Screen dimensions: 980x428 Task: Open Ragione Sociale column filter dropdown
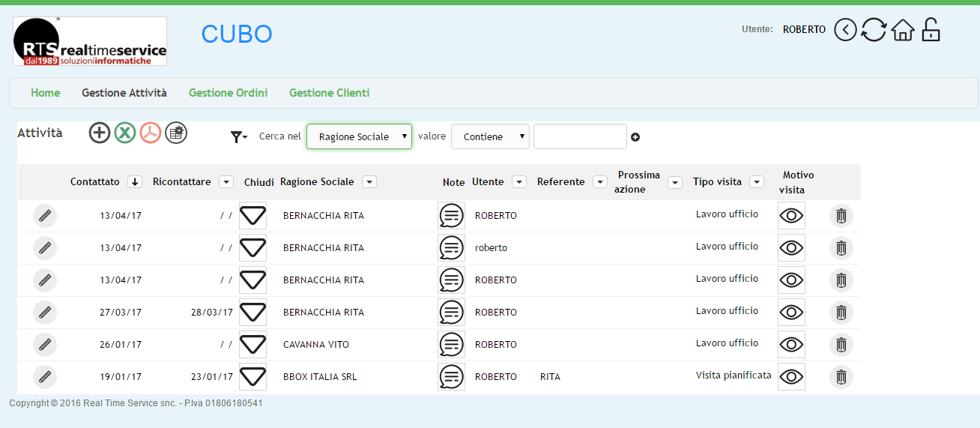[369, 181]
